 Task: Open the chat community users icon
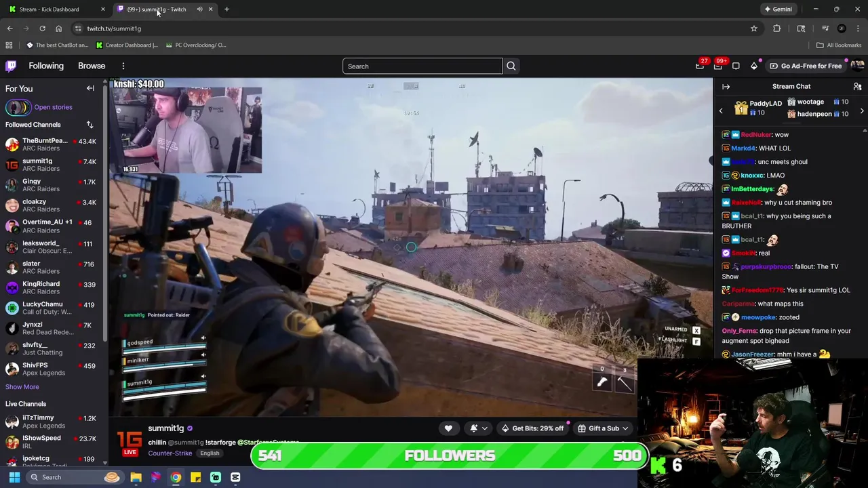click(857, 87)
